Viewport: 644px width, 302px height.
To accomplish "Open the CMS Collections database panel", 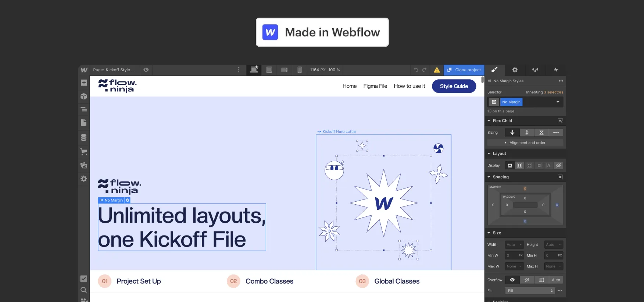I will 84,137.
